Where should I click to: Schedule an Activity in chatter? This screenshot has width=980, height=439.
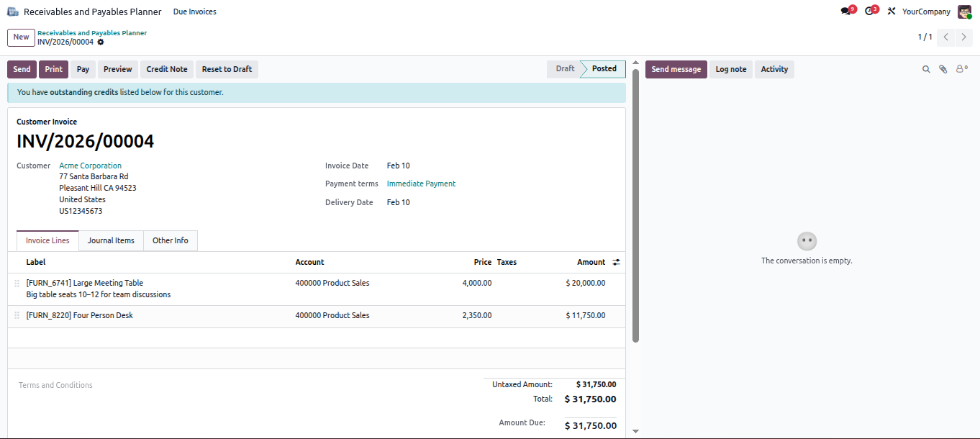tap(774, 69)
